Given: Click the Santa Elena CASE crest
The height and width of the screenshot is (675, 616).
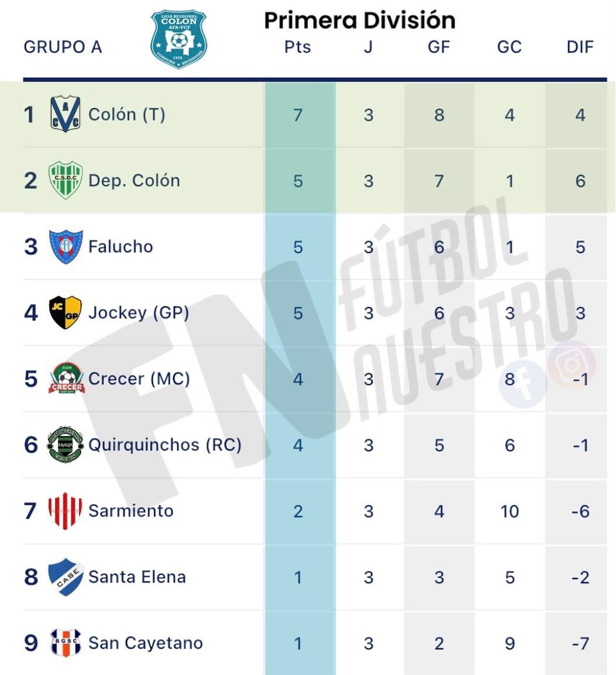Looking at the screenshot, I should [65, 577].
